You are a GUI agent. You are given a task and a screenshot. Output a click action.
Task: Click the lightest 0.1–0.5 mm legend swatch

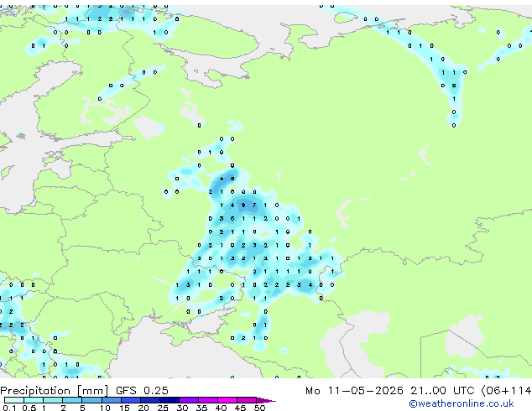click(x=14, y=400)
